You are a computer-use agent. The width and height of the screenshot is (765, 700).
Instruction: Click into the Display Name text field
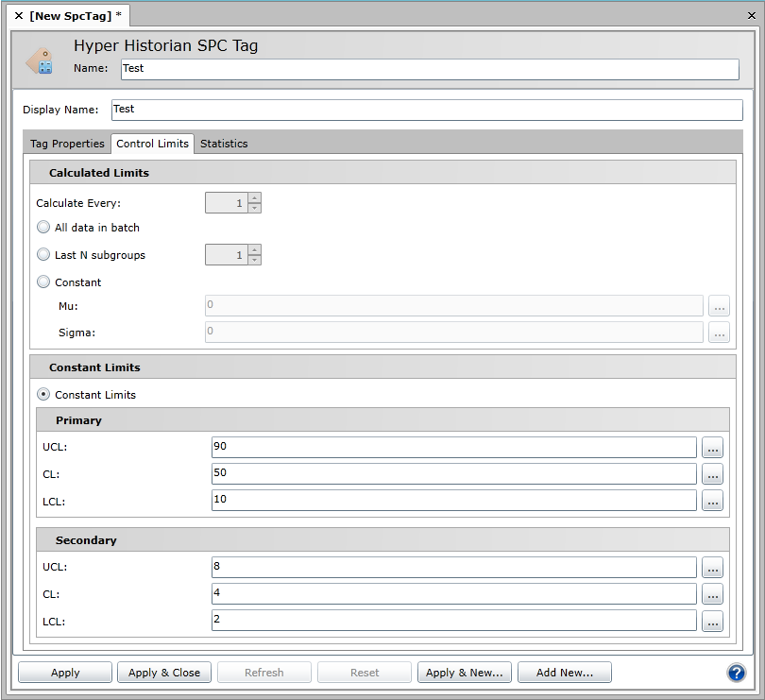[426, 110]
